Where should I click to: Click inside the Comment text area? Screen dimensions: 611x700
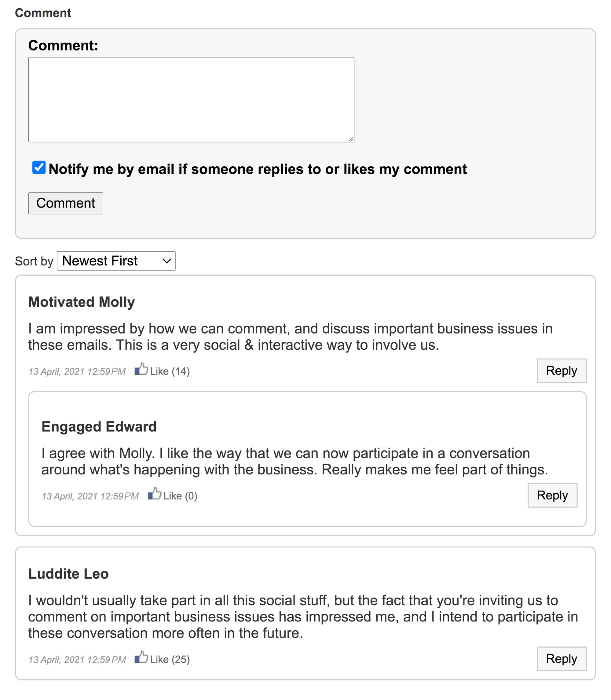point(191,100)
